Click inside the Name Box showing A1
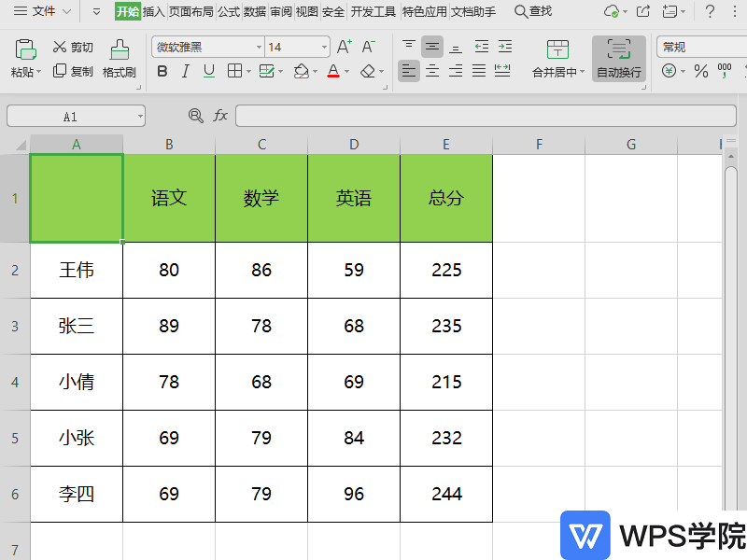 [x=70, y=115]
